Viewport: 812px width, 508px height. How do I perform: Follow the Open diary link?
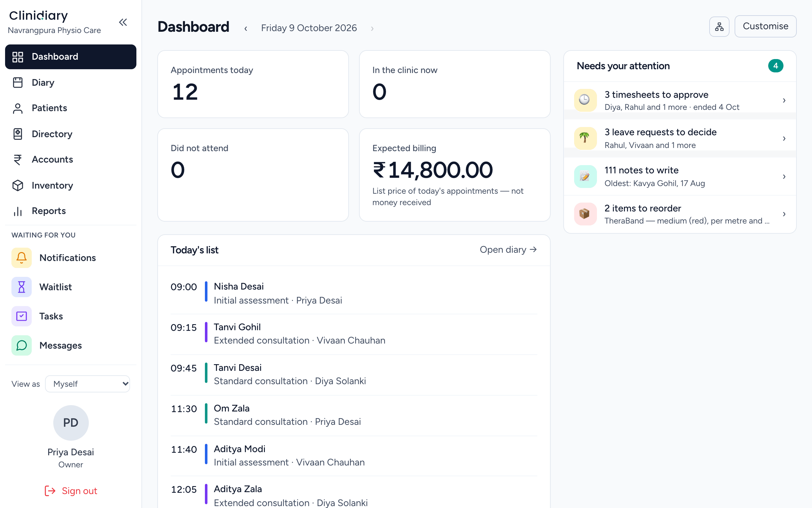pos(508,250)
